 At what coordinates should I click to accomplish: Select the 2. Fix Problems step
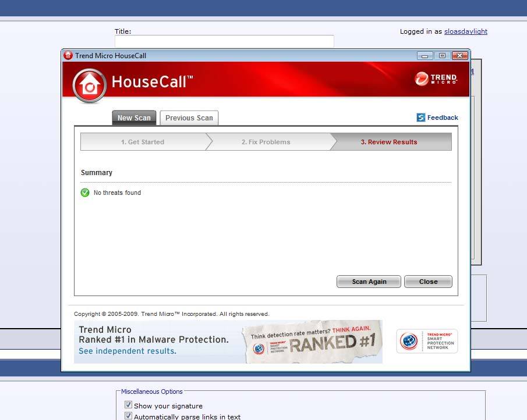click(266, 142)
